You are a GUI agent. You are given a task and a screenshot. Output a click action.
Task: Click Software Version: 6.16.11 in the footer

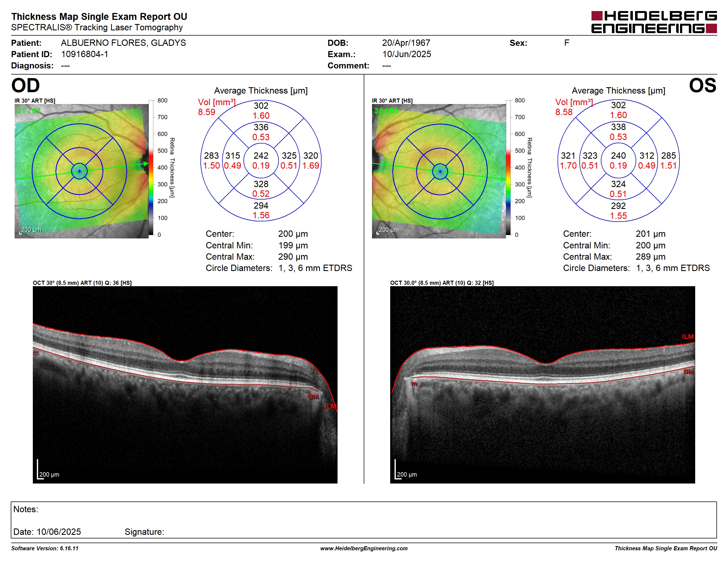pyautogui.click(x=45, y=548)
